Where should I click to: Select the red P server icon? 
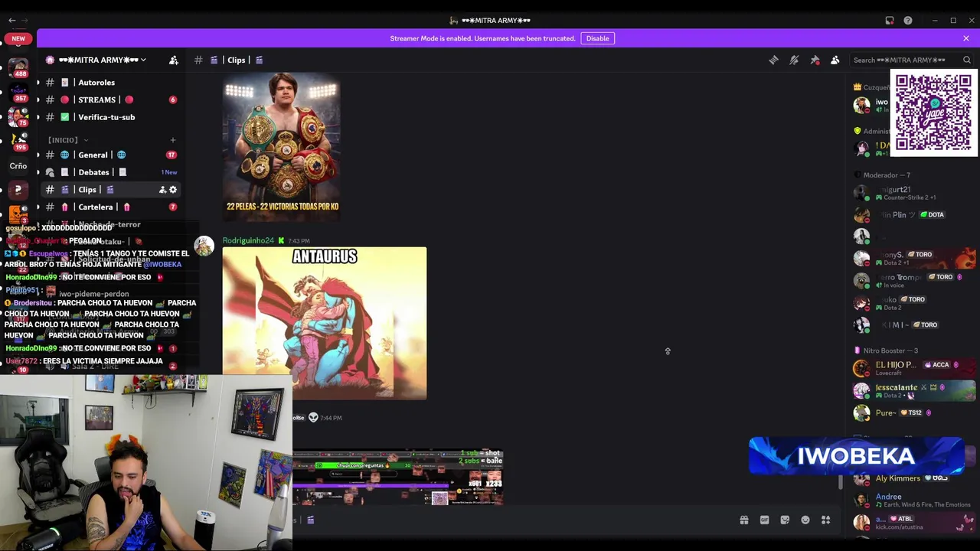click(x=18, y=190)
